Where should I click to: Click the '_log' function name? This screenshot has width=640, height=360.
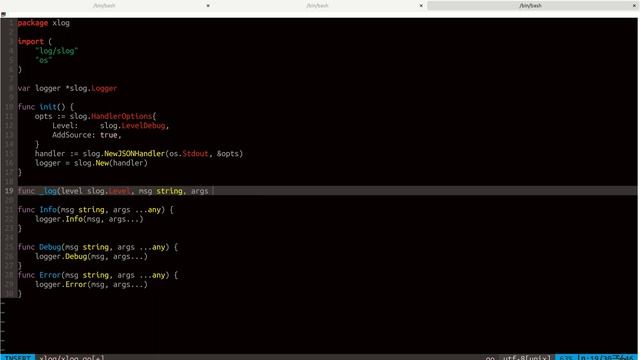[x=48, y=191]
